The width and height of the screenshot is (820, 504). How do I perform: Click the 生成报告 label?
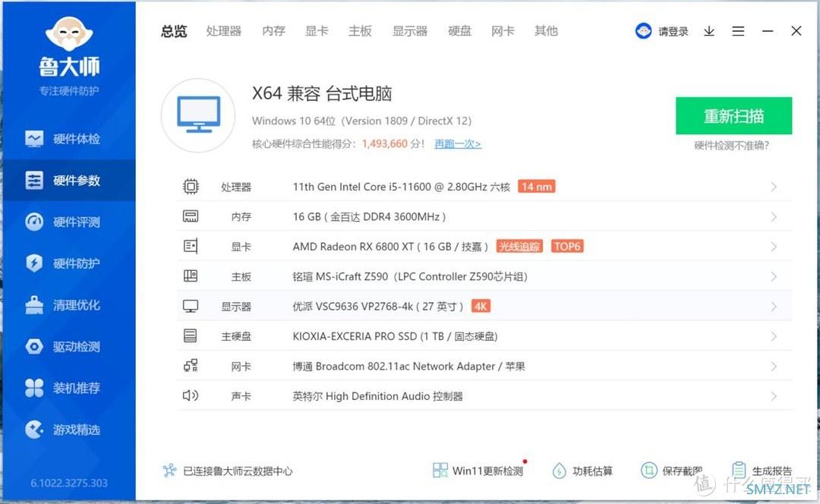coord(772,471)
